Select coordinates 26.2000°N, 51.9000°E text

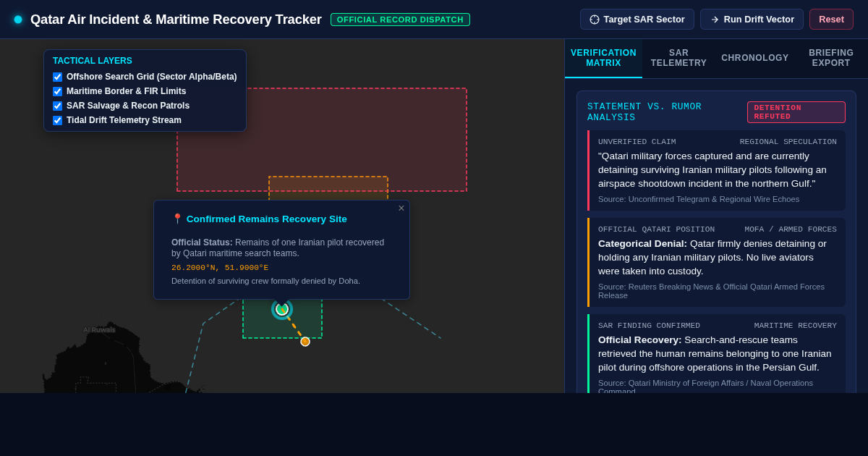point(220,268)
